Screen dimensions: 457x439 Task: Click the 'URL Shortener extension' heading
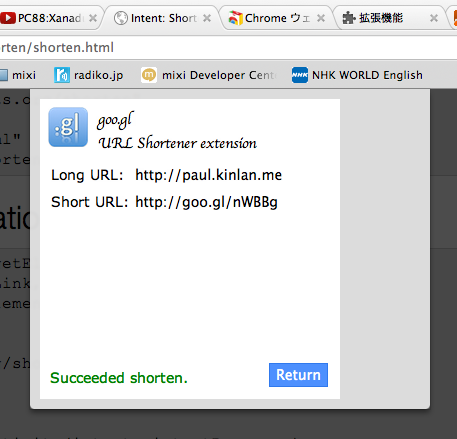tap(177, 143)
